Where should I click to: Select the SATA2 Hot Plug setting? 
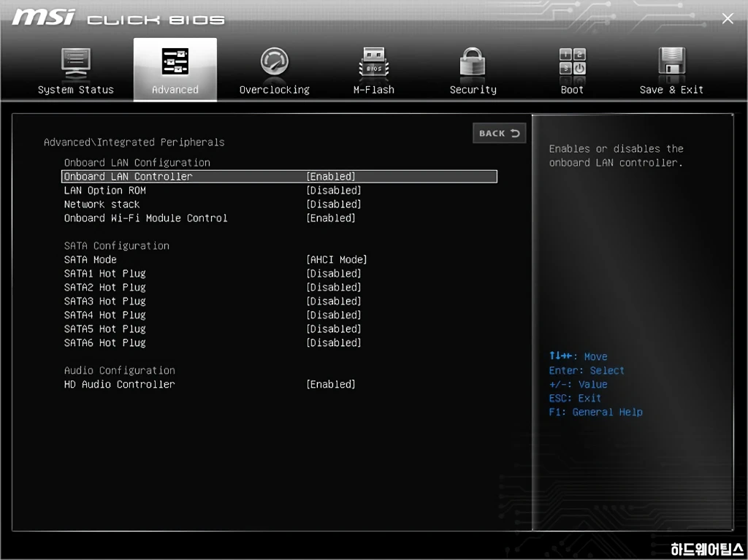(105, 287)
